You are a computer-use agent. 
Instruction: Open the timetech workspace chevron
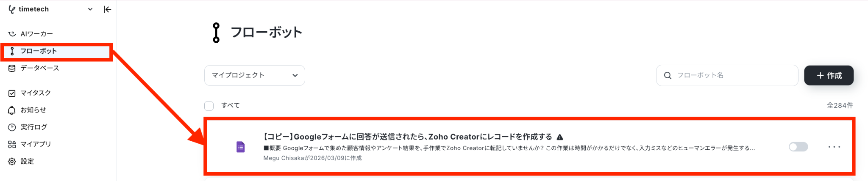(x=90, y=9)
